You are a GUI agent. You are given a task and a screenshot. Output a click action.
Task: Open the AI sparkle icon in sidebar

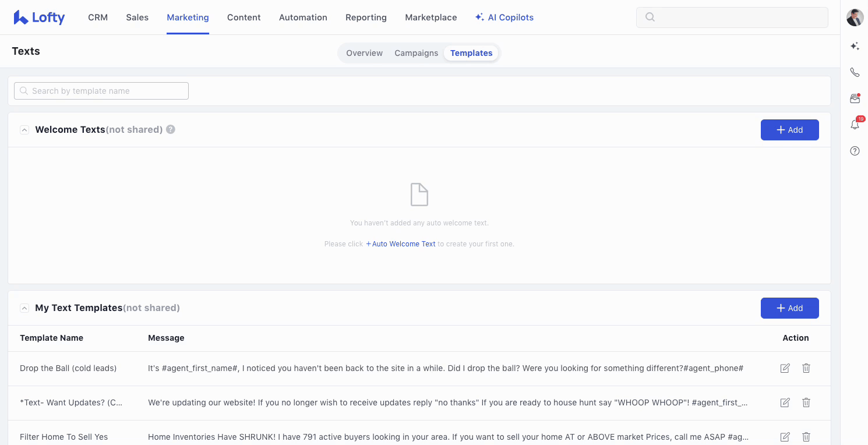(x=855, y=46)
